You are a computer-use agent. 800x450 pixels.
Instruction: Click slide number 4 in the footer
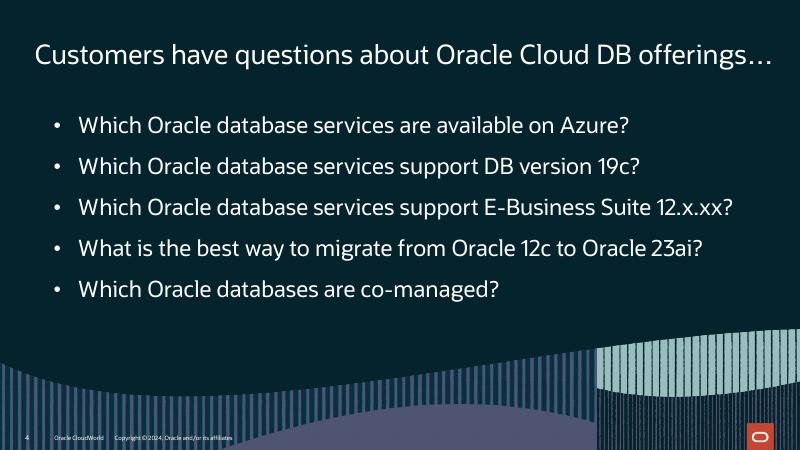(26, 438)
